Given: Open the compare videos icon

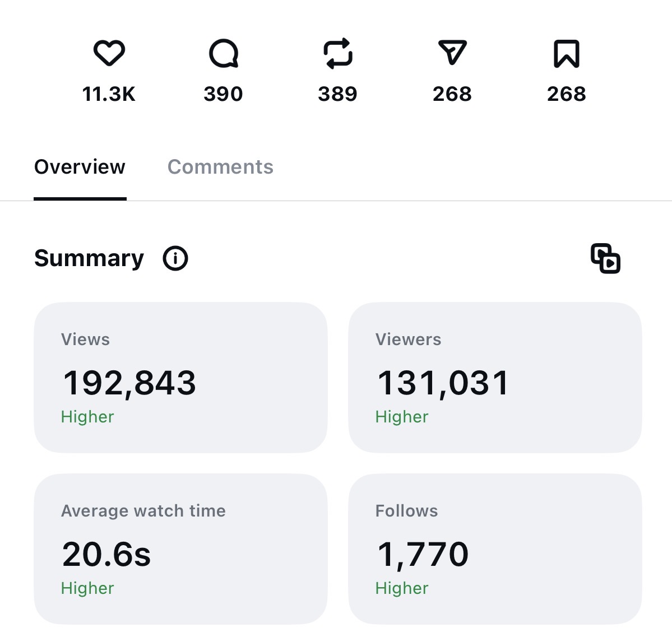Looking at the screenshot, I should pyautogui.click(x=605, y=258).
